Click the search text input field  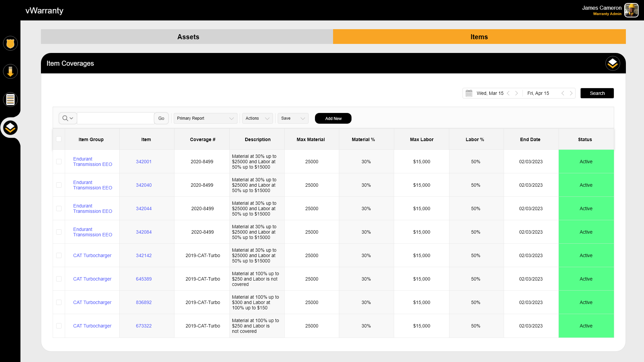(x=116, y=118)
